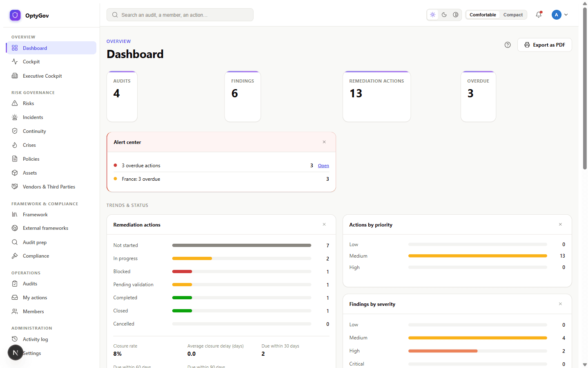Click the Members people icon
Viewport: 588px width, 368px height.
[x=15, y=312]
